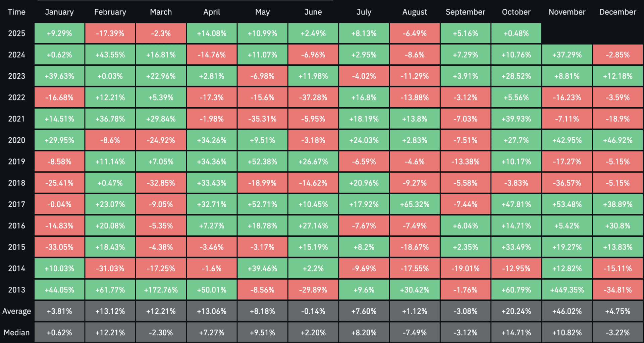Click May 2021 cell showing -35.31%

(262, 119)
